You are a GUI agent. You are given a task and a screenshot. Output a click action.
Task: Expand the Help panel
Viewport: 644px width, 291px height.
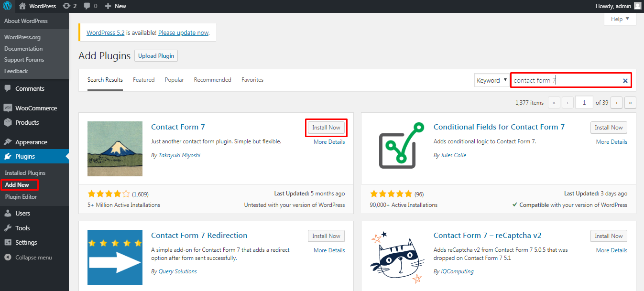620,19
